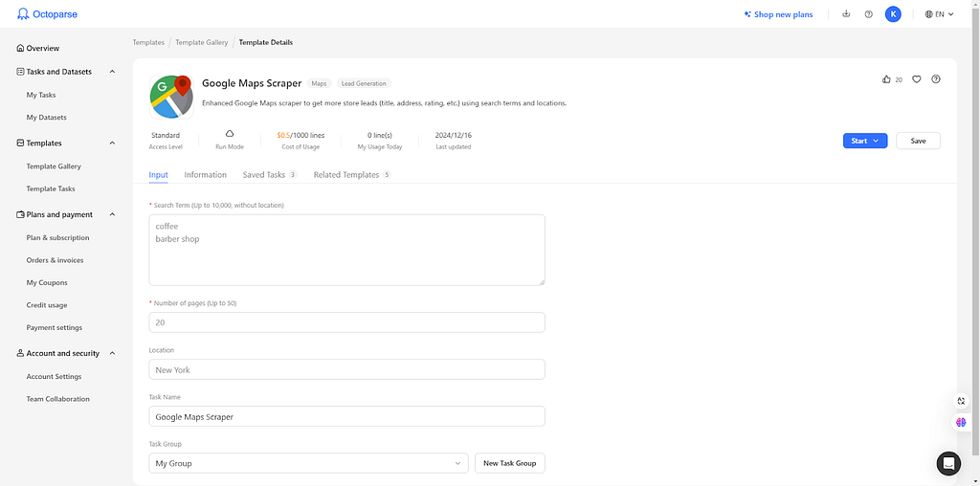Screen dimensions: 980x486
Task: Open the Related Templates tab
Action: (352, 175)
